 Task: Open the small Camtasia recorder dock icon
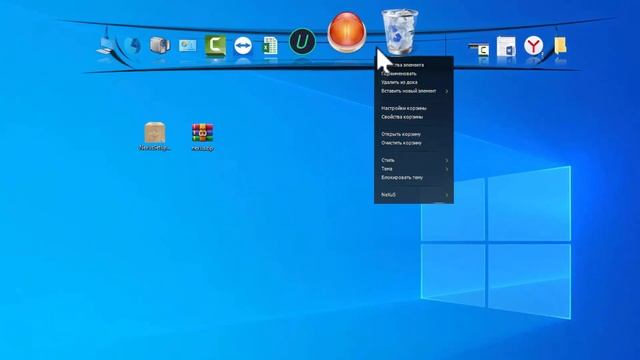479,50
